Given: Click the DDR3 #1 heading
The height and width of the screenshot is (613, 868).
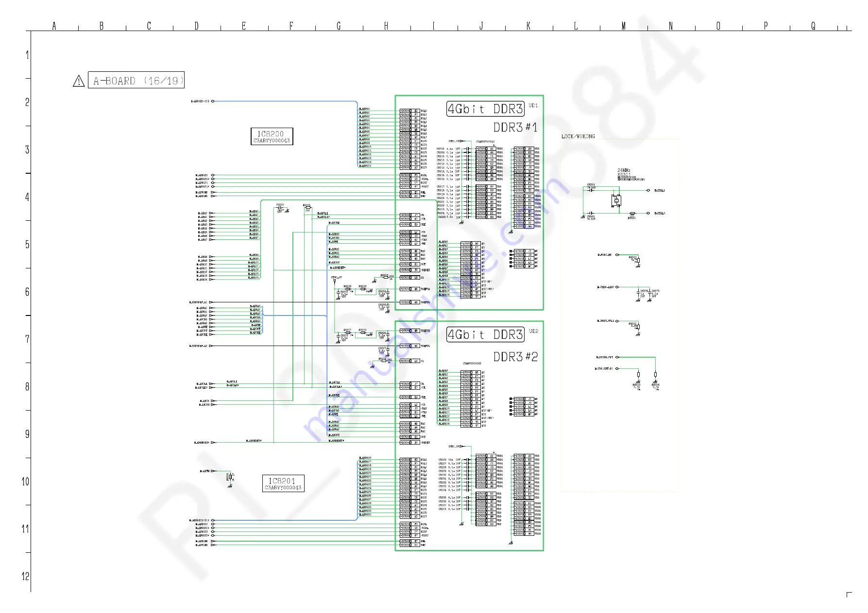Looking at the screenshot, I should tap(515, 128).
